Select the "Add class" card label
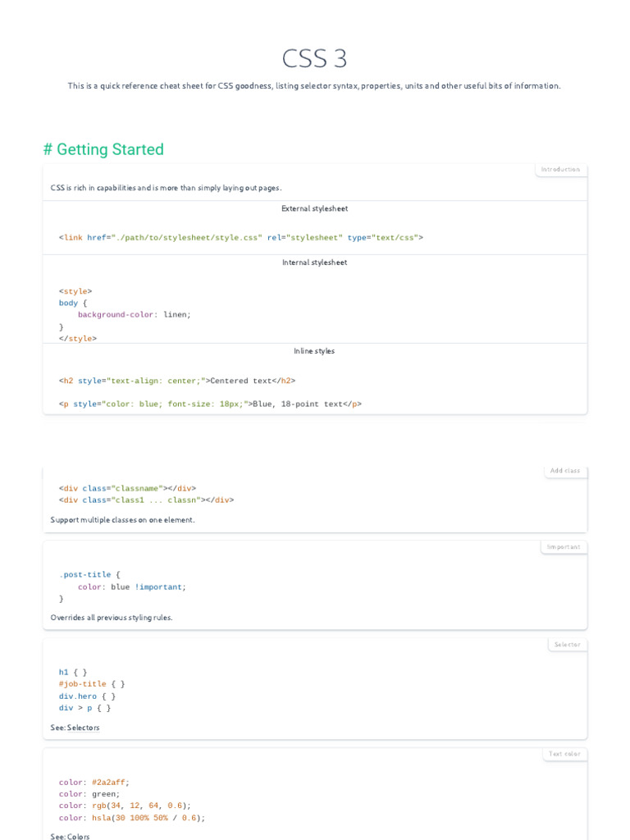 point(564,471)
